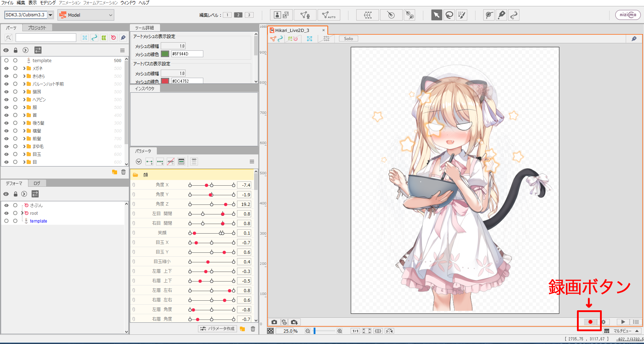644x344 pixels.
Task: Pick the art path line color swatch
Action: pos(165,81)
